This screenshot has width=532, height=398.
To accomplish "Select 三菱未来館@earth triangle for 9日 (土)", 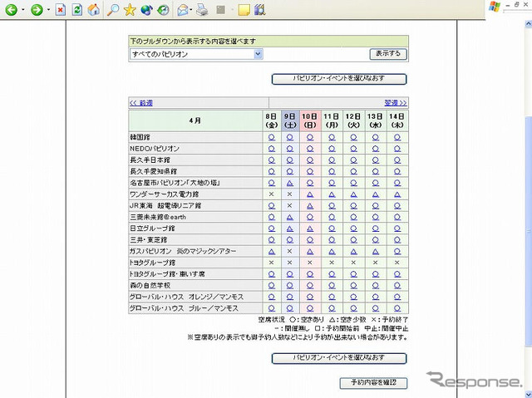I will tap(290, 218).
